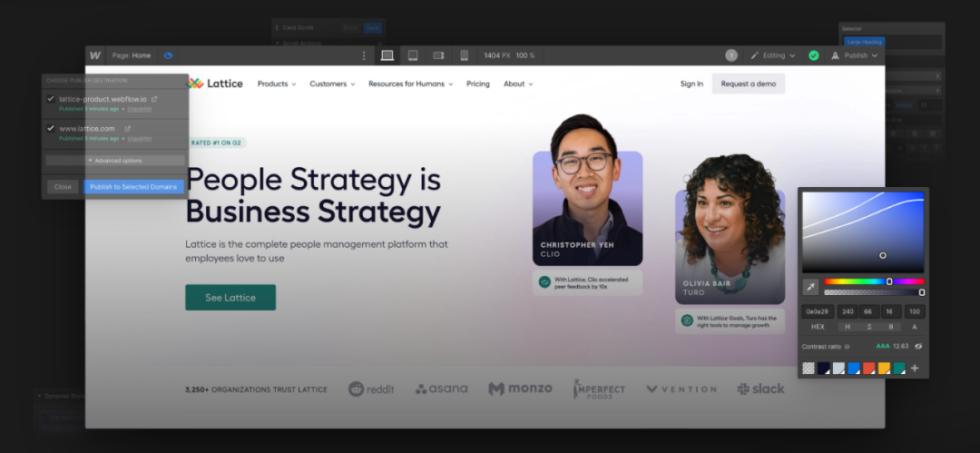Viewport: 980px width, 453px height.
Task: Unpublish lattice-product.webflow.io
Action: [140, 109]
